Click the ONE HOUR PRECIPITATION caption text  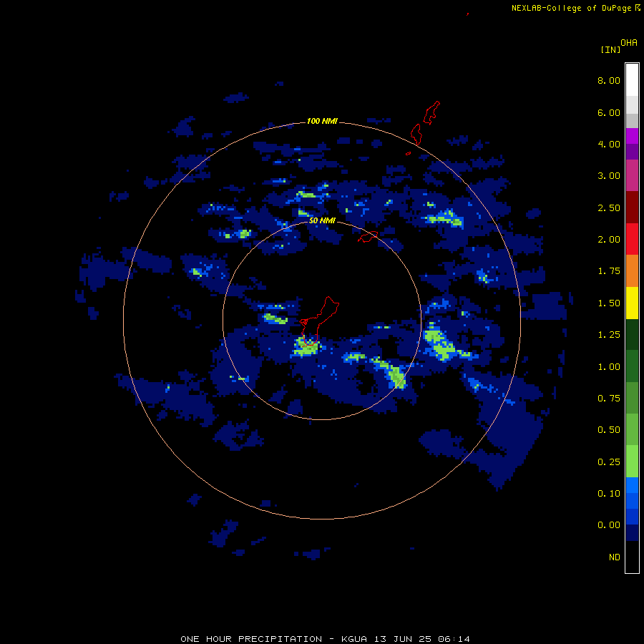[251, 639]
